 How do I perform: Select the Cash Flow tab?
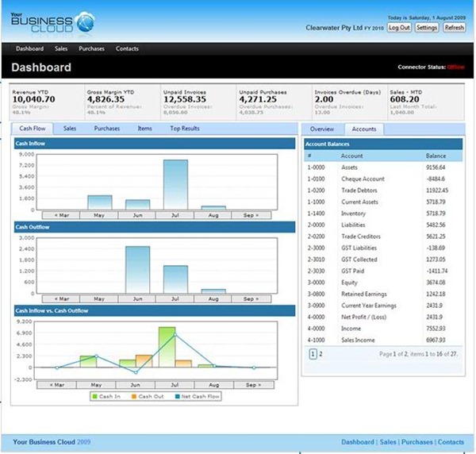pyautogui.click(x=33, y=129)
